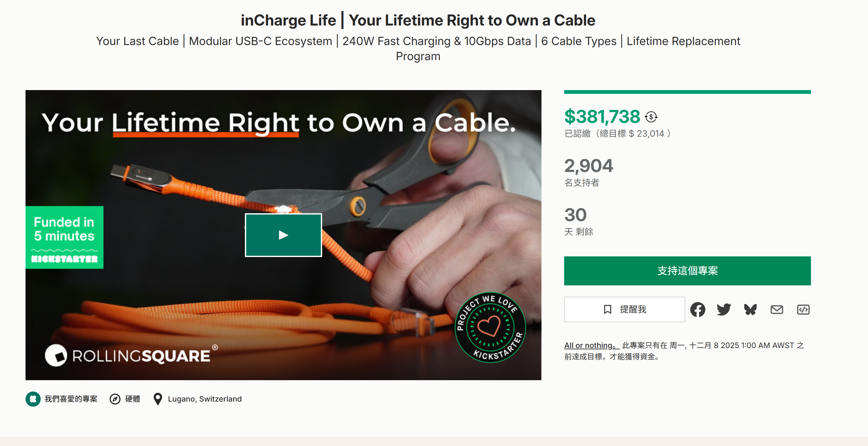This screenshot has height=446, width=868.
Task: Click the green funding progress bar
Action: click(687, 92)
